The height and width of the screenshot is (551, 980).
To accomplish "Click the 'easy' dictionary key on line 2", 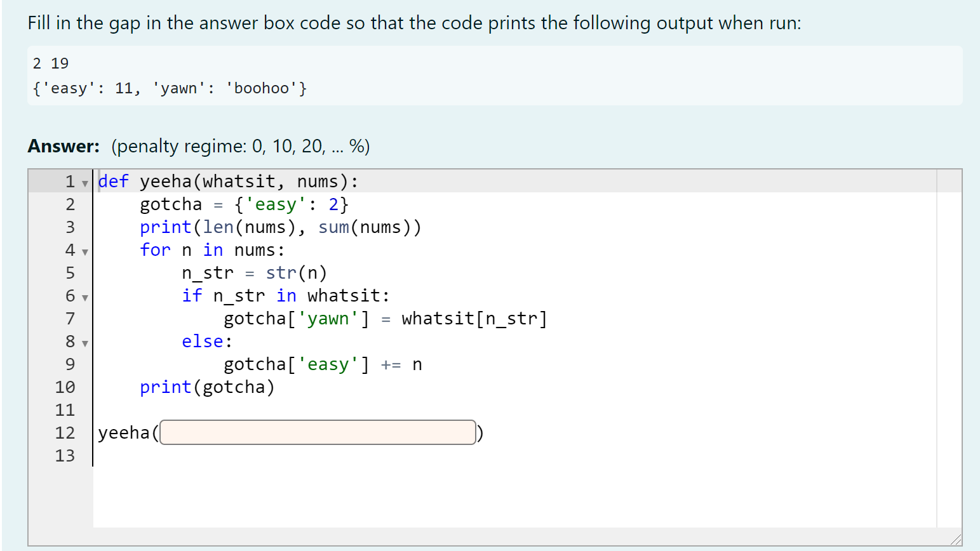I will tap(274, 204).
